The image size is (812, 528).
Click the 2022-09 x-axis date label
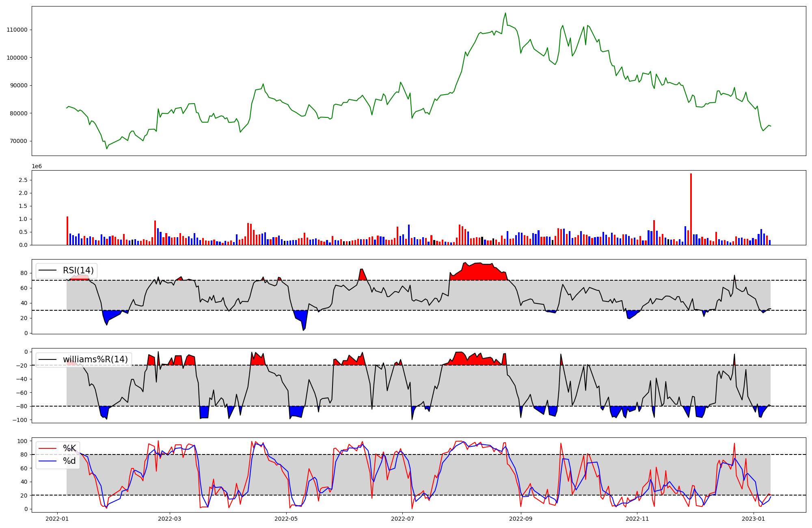click(520, 519)
